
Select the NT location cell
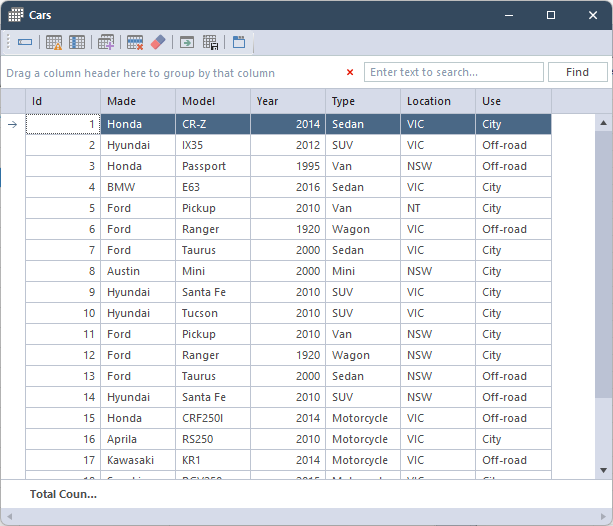click(x=438, y=208)
